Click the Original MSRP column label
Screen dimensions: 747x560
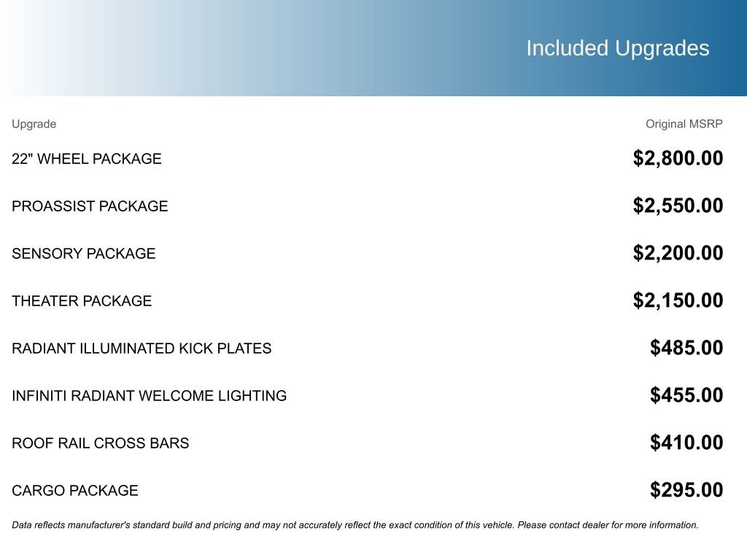(684, 124)
